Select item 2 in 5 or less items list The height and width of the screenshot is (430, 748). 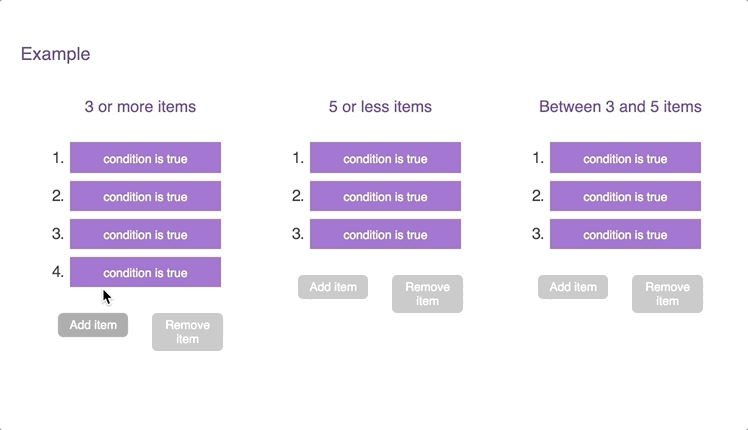tap(385, 196)
